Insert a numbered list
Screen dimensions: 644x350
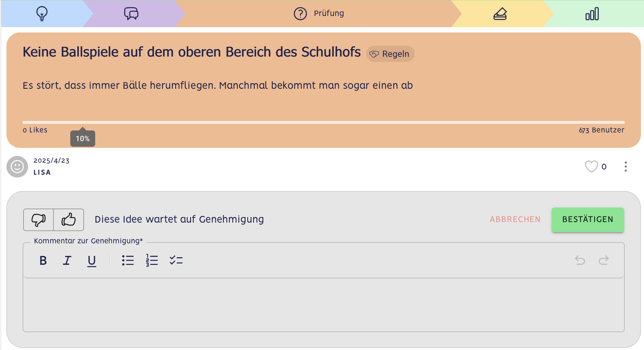tap(152, 261)
